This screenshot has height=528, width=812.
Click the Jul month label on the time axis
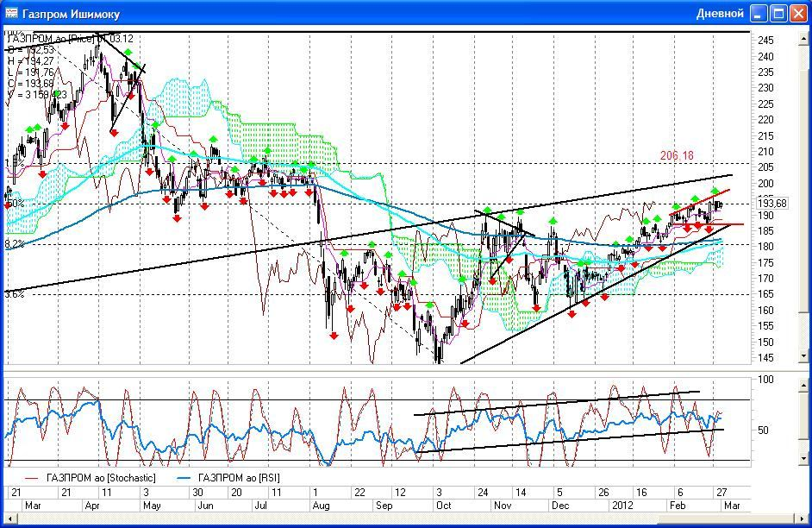point(261,506)
